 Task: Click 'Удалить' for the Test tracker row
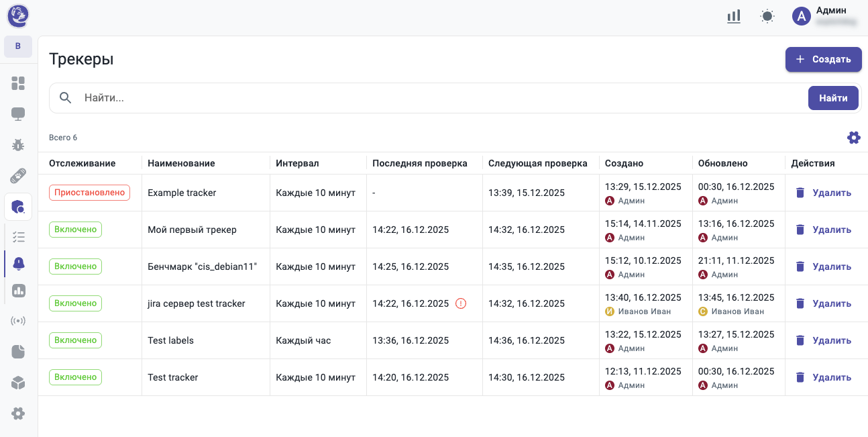[x=824, y=377]
